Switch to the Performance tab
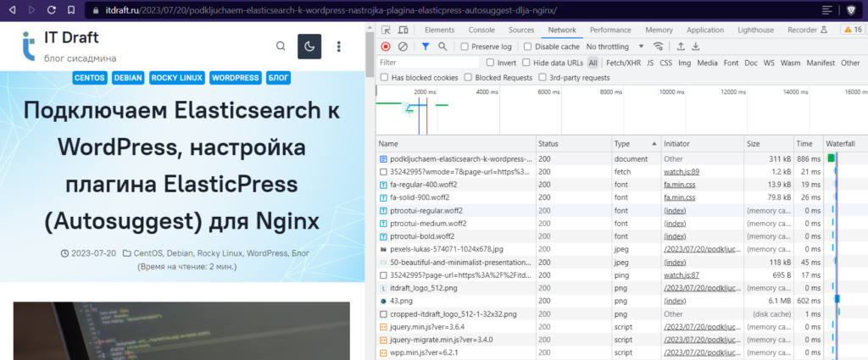The image size is (868, 360). (x=609, y=30)
